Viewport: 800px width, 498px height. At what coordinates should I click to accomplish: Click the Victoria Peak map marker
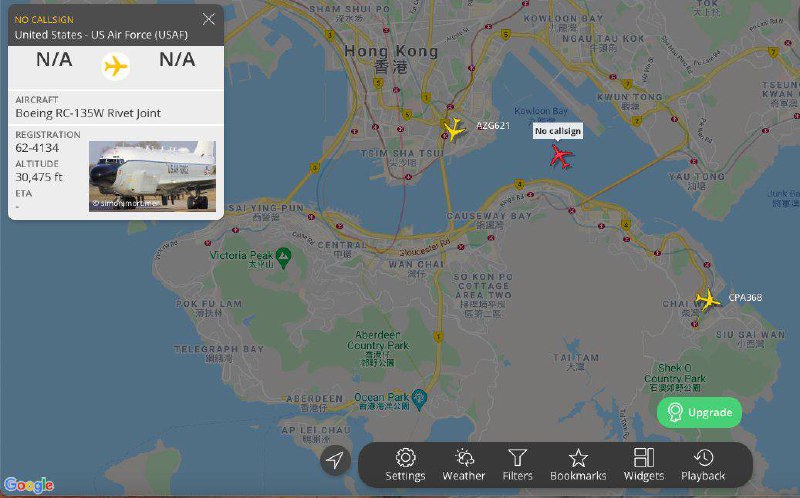pos(283,255)
